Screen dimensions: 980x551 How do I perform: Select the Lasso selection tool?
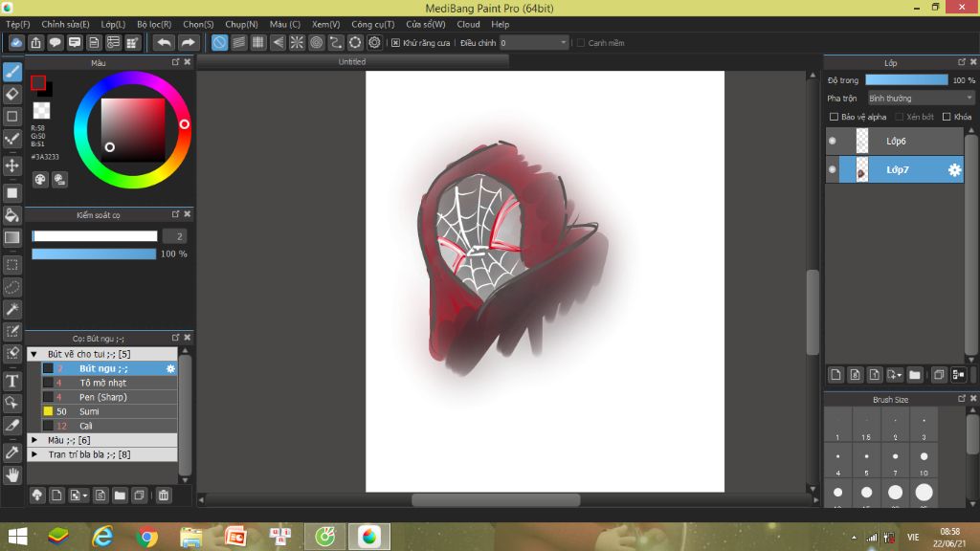pos(11,287)
